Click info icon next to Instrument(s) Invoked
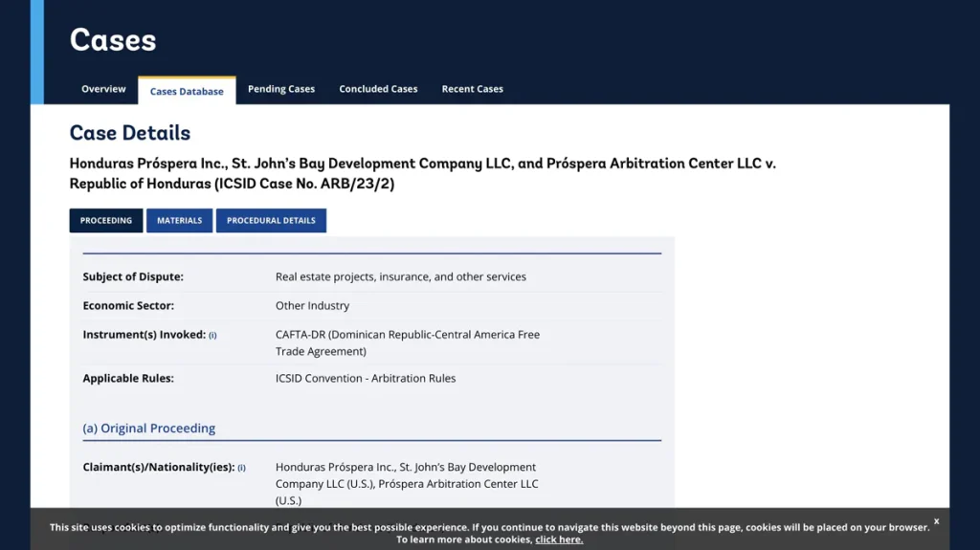Viewport: 980px width, 550px height. point(212,336)
